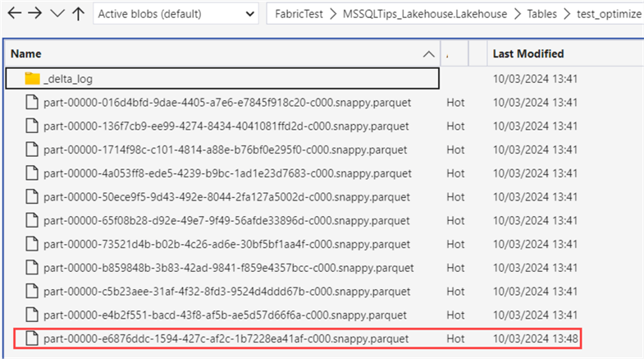Image resolution: width=644 pixels, height=359 pixels.
Task: Click file icon of part-00000-1714f98c
Action: point(32,150)
